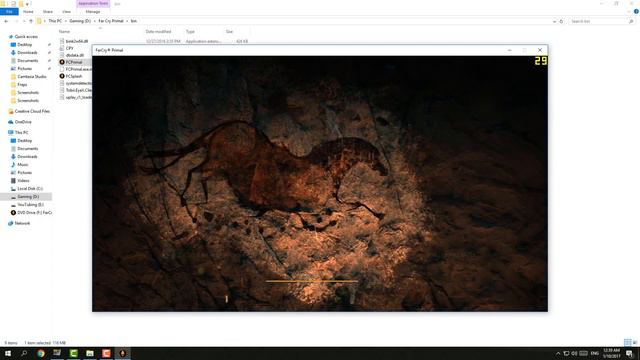
Task: Open taskbar search magnifier
Action: pos(24,353)
